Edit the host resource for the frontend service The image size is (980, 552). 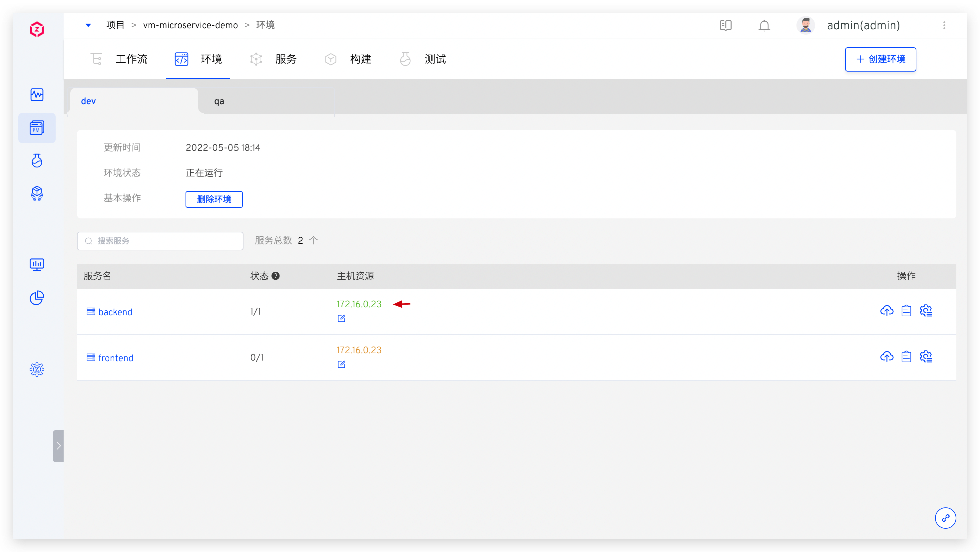pyautogui.click(x=341, y=364)
